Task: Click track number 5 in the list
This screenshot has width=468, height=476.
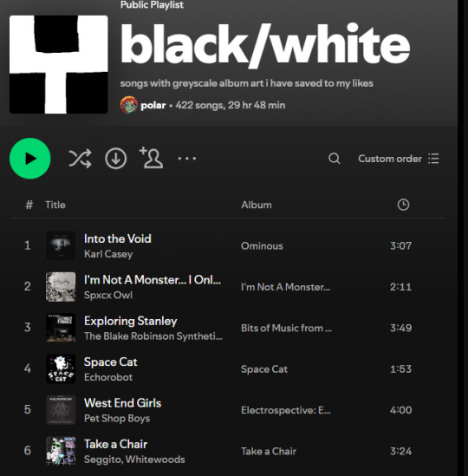Action: coord(28,410)
